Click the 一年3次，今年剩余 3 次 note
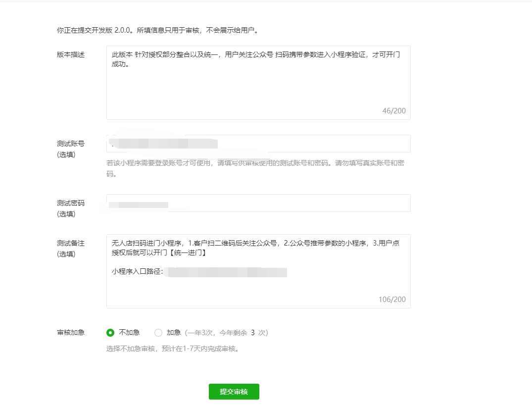Screen dimensions: 532x405 click(227, 333)
